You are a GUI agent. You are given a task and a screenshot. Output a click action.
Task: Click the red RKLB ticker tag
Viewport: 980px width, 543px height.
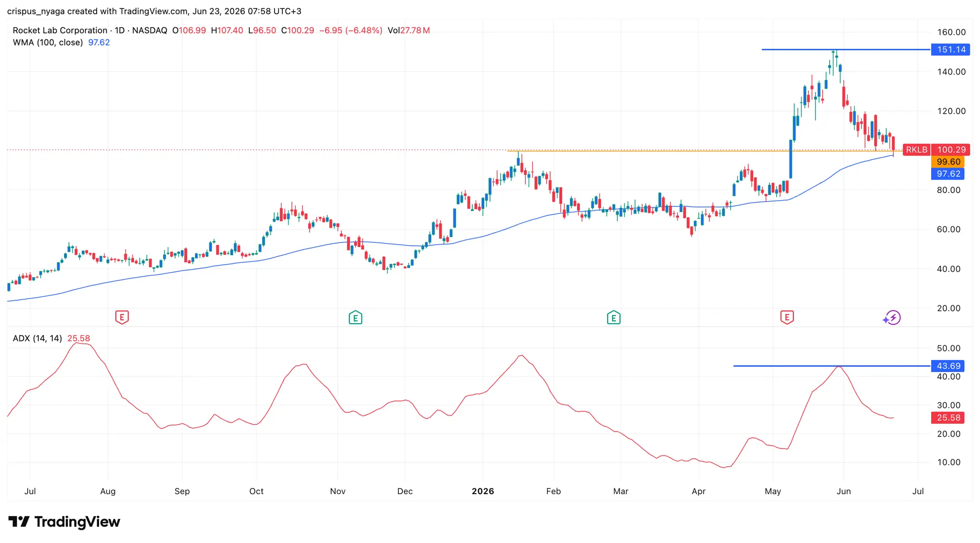pos(916,150)
